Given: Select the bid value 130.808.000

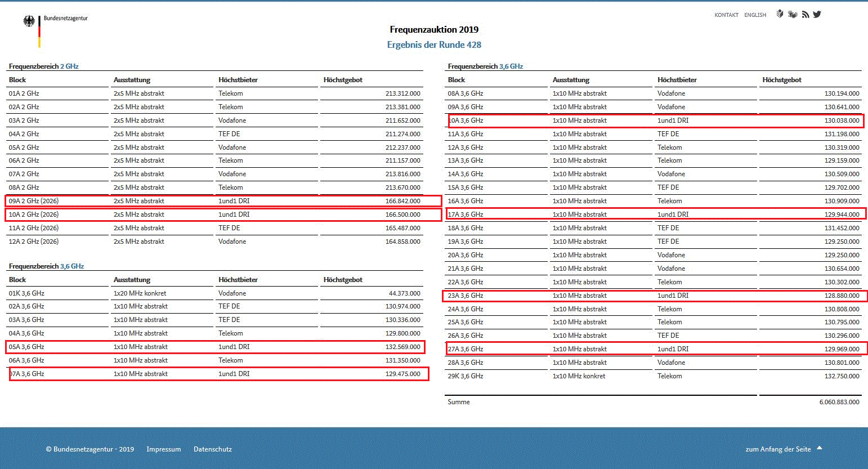Looking at the screenshot, I should coord(842,309).
